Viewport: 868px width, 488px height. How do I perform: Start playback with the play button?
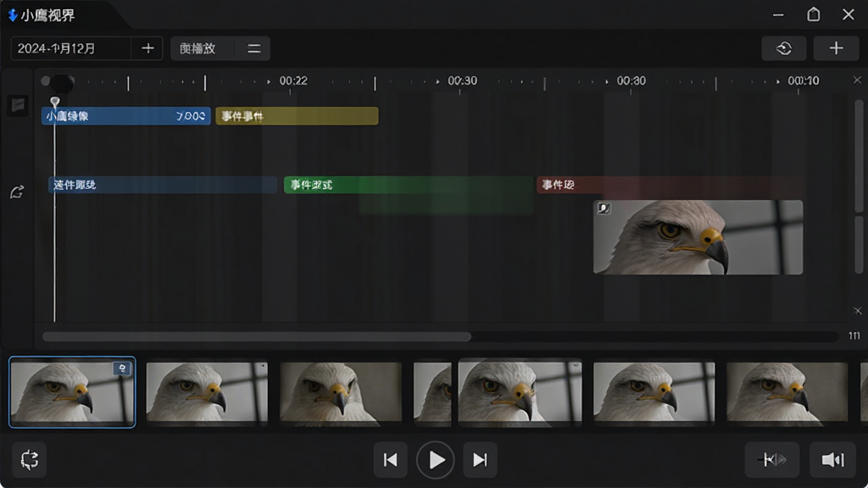click(x=436, y=460)
